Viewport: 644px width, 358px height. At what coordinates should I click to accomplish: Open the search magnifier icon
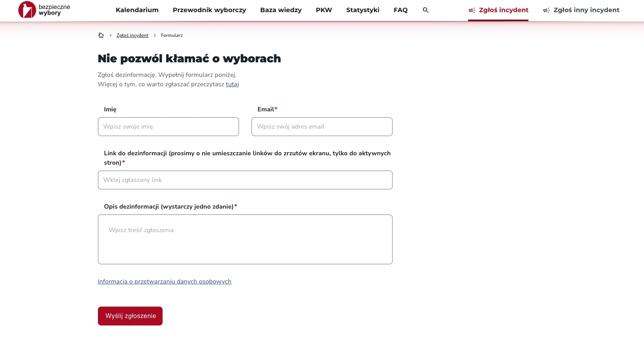tap(425, 10)
